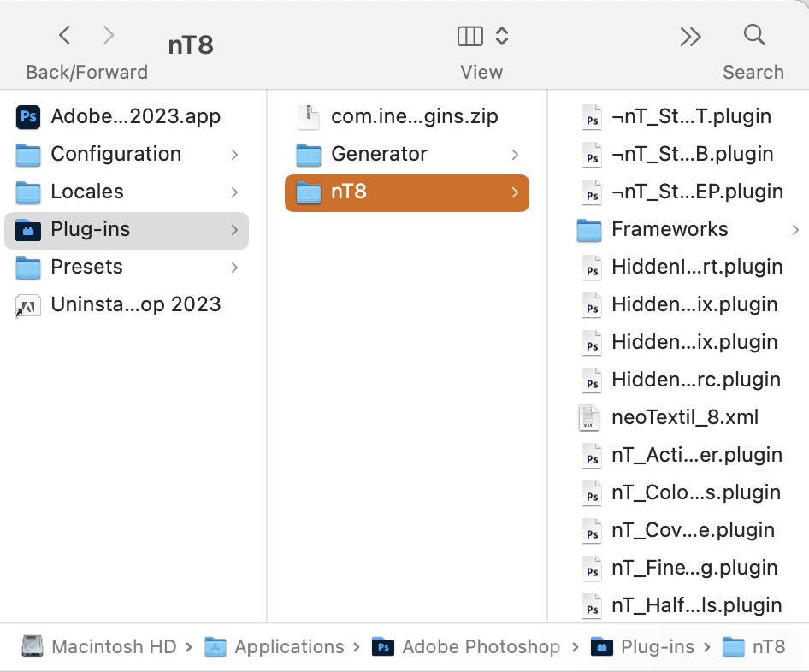Viewport: 809px width, 672px height.
Task: Select the neoTextil_8.xml file name
Action: pos(685,417)
